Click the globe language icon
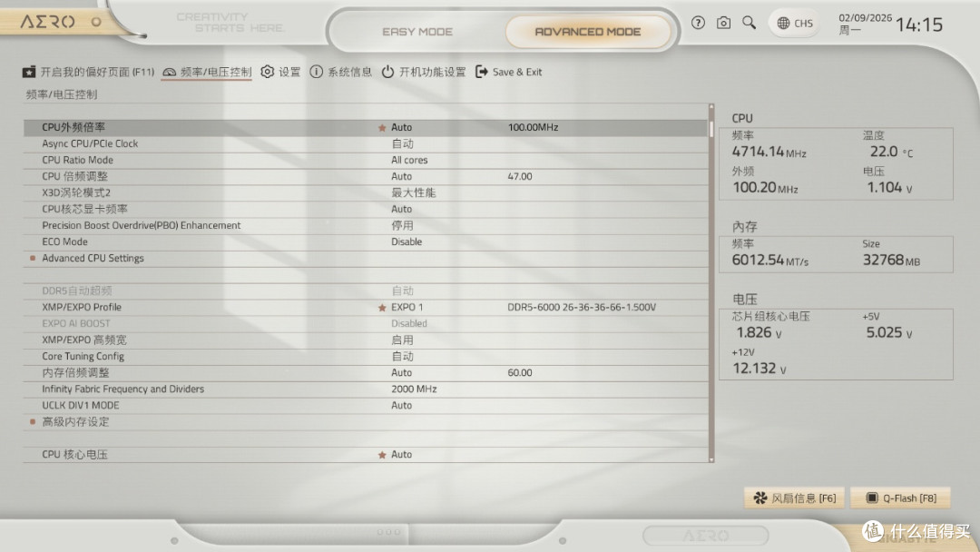Image resolution: width=980 pixels, height=552 pixels. (783, 23)
